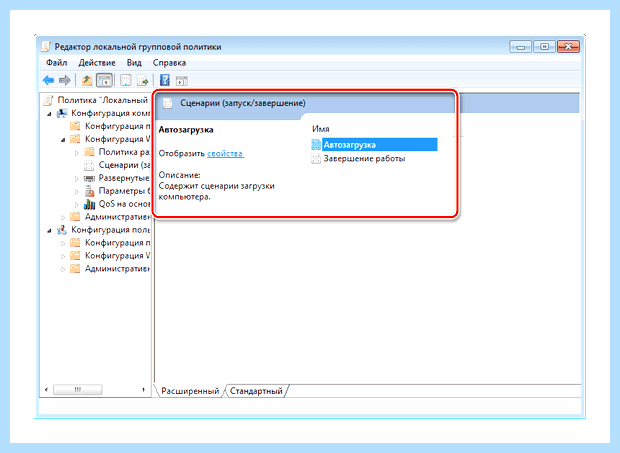Expand the Параметры б tree node

(77, 192)
